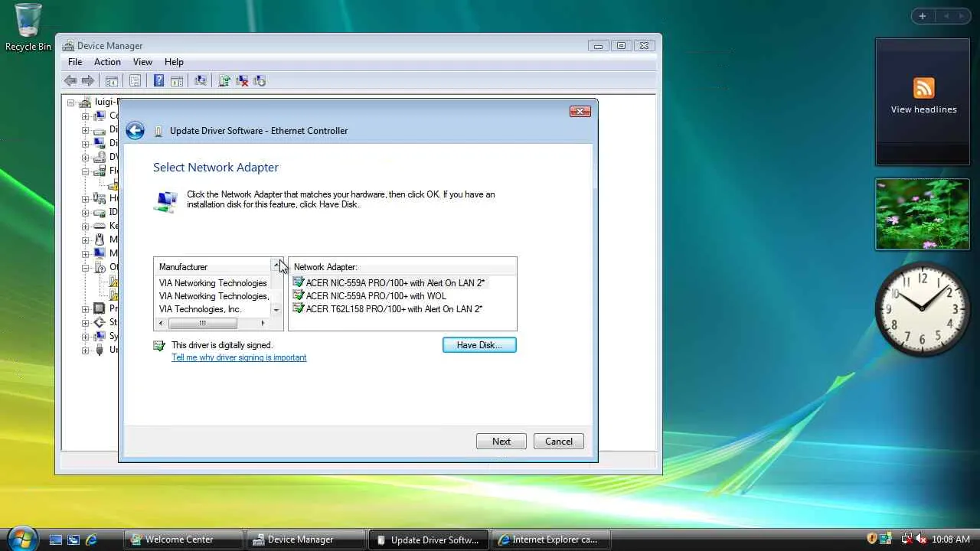
Task: Click the Update Driver Software taskbar button
Action: (428, 540)
